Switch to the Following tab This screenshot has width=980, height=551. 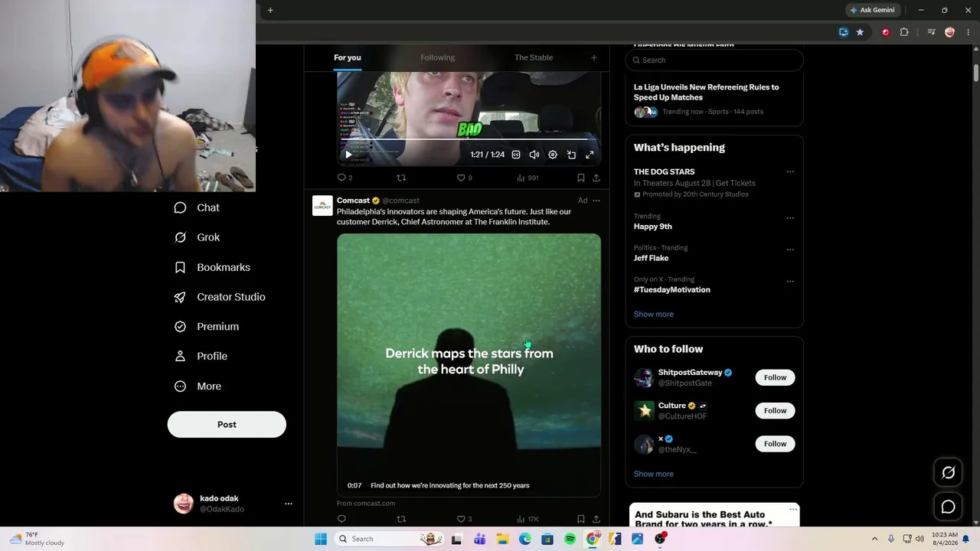tap(437, 57)
